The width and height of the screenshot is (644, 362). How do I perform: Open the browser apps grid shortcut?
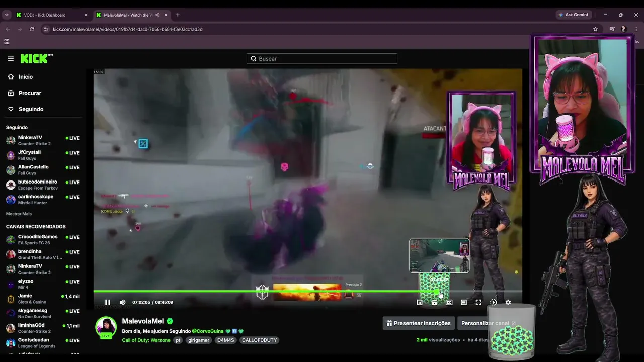point(7,42)
